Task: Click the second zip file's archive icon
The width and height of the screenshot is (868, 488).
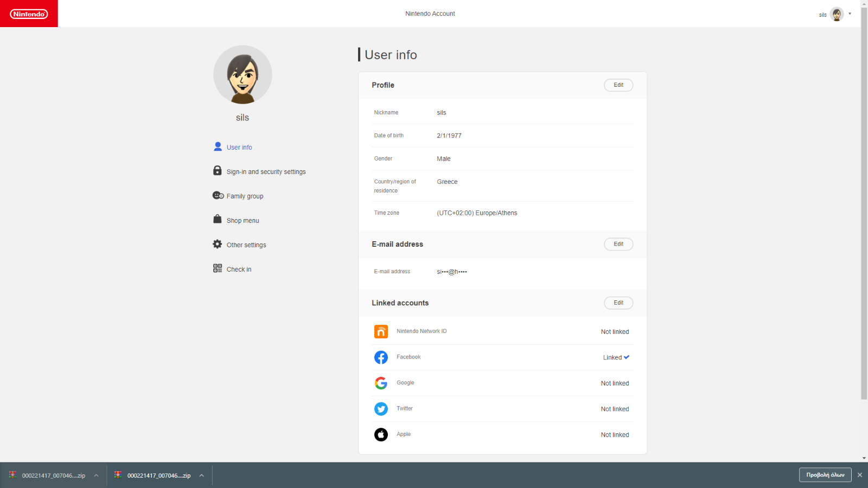Action: 118,475
